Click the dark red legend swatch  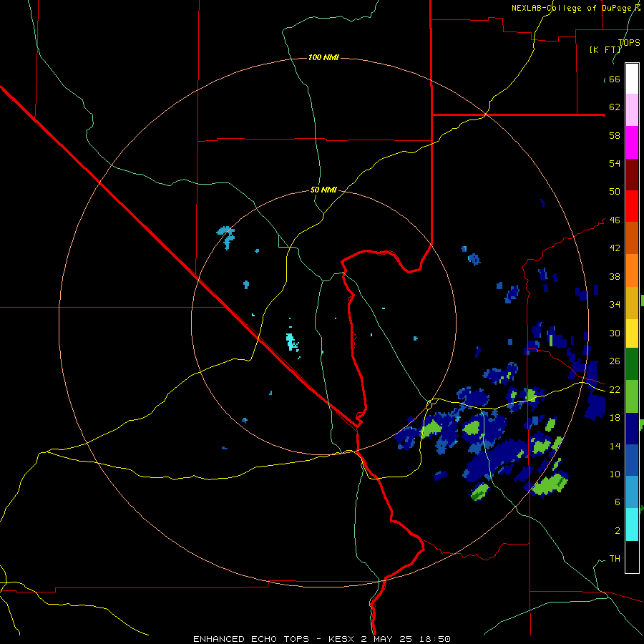click(x=632, y=175)
